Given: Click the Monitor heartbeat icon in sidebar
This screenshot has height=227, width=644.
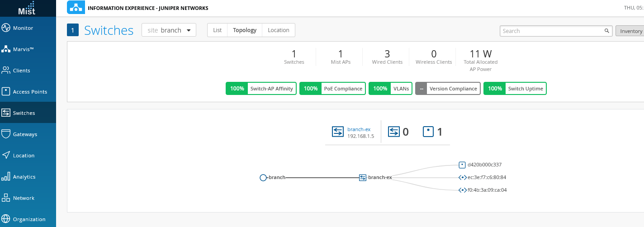Looking at the screenshot, I should [x=6, y=28].
